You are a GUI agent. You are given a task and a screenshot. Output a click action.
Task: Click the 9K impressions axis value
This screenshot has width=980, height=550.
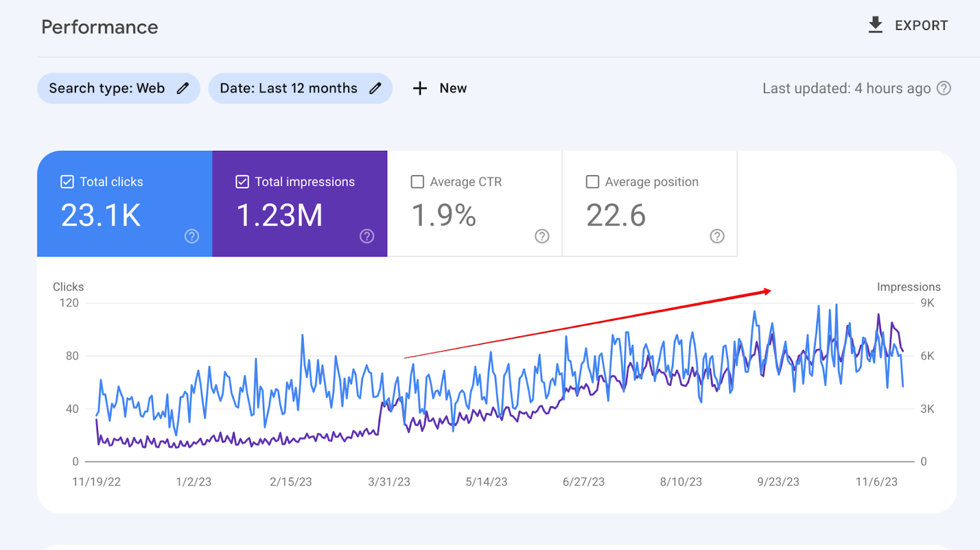927,303
